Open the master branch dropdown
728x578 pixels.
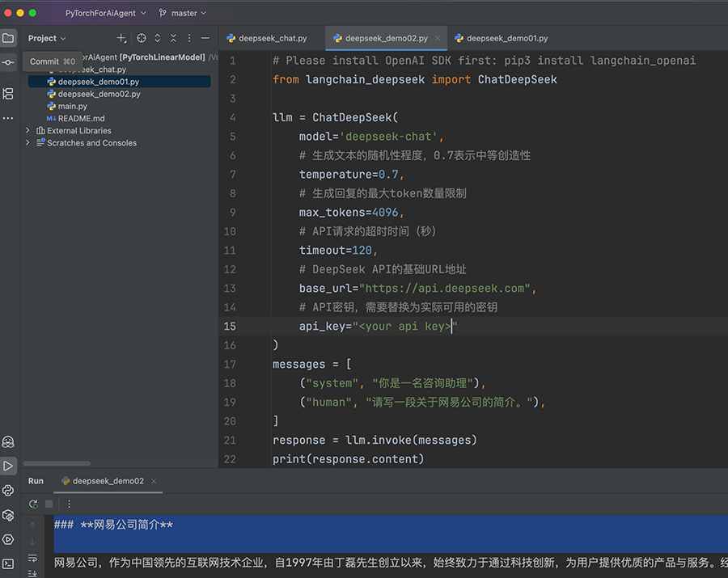[182, 13]
